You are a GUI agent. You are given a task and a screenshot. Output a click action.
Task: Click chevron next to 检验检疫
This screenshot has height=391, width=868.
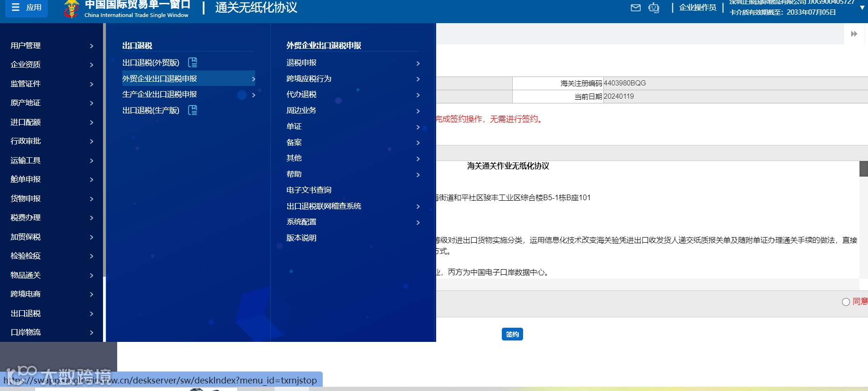(x=92, y=256)
